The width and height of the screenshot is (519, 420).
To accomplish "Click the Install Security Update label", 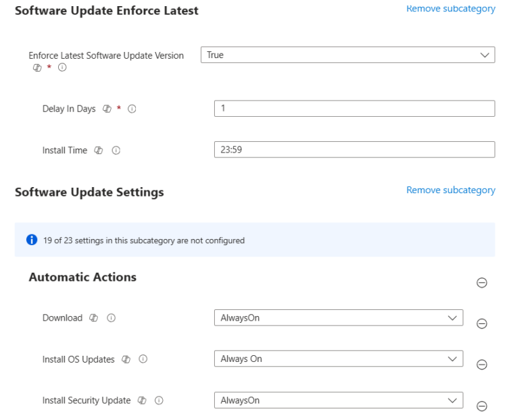I will coord(86,400).
